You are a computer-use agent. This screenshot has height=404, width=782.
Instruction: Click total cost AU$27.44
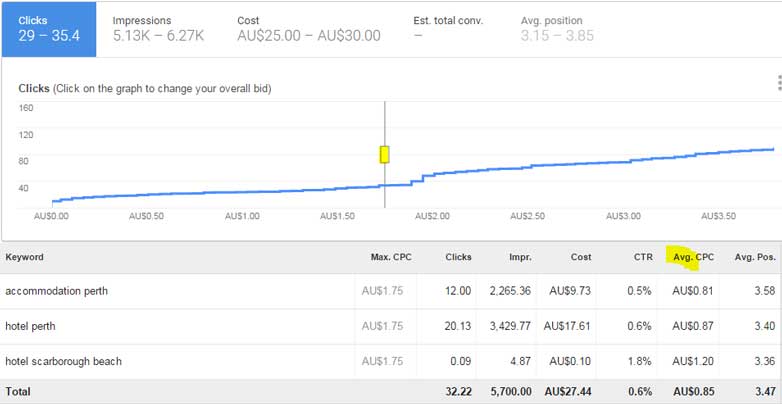(x=567, y=392)
